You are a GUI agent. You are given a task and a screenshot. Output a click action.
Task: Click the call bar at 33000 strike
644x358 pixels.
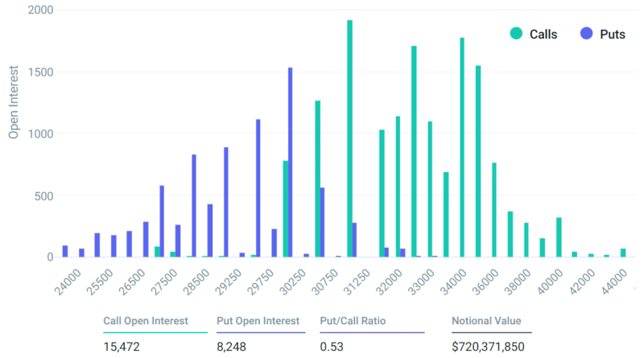[x=414, y=151]
